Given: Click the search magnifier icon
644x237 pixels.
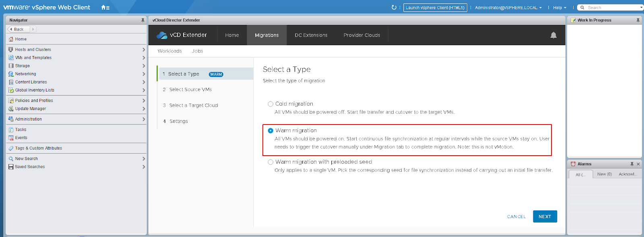Looking at the screenshot, I should click(582, 8).
